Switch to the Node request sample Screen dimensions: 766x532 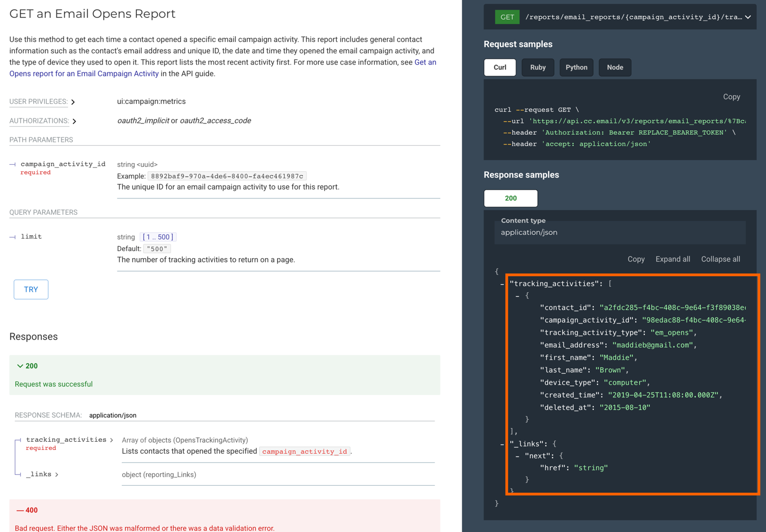(x=615, y=67)
